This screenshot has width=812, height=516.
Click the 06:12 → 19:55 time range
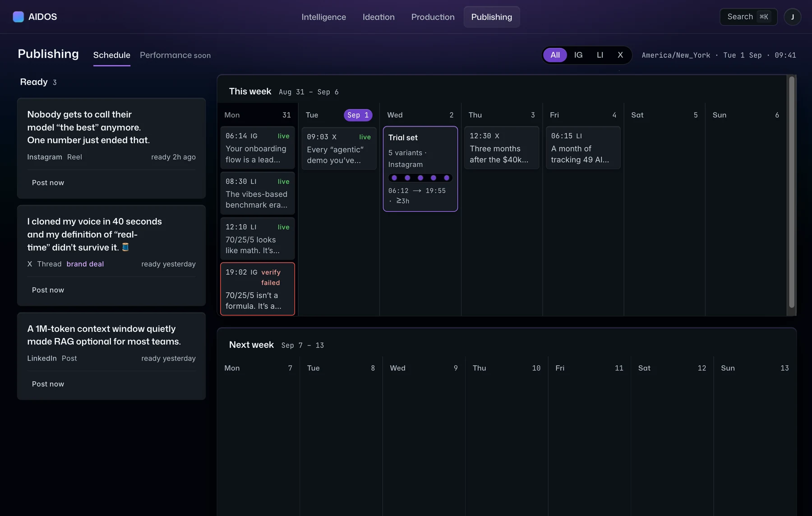click(x=417, y=191)
